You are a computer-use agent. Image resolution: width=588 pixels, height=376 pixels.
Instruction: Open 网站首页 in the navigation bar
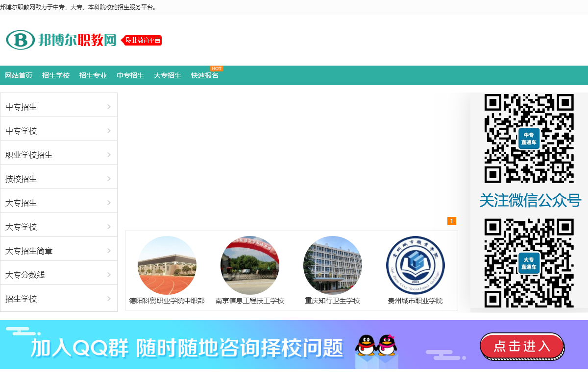click(19, 75)
